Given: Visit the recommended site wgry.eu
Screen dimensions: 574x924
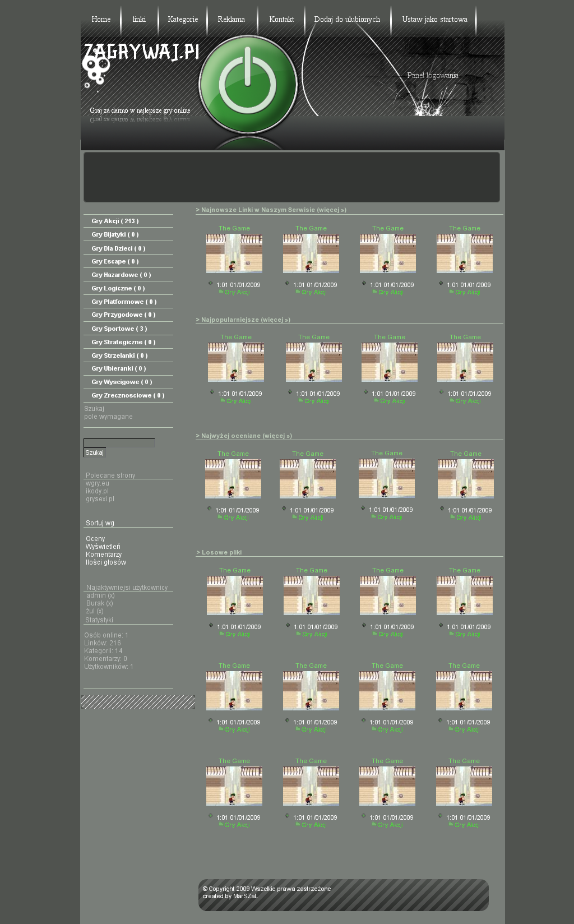Looking at the screenshot, I should click(x=98, y=483).
